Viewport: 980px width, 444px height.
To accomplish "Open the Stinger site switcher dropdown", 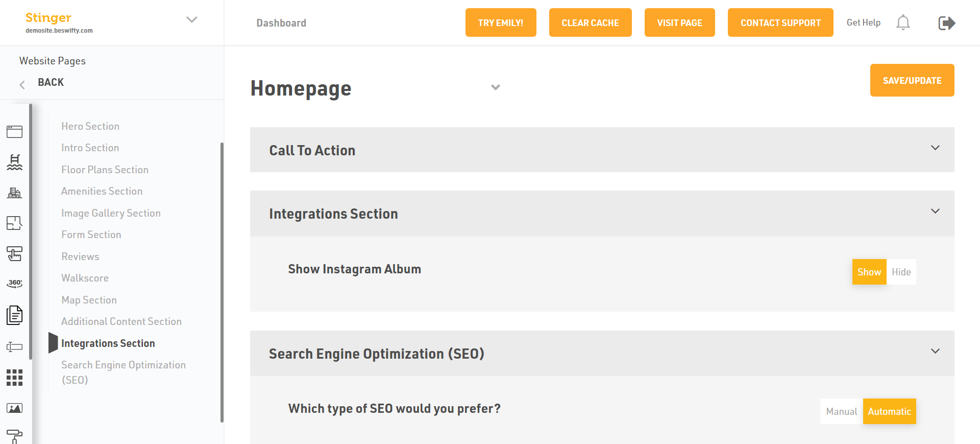I will pyautogui.click(x=191, y=20).
